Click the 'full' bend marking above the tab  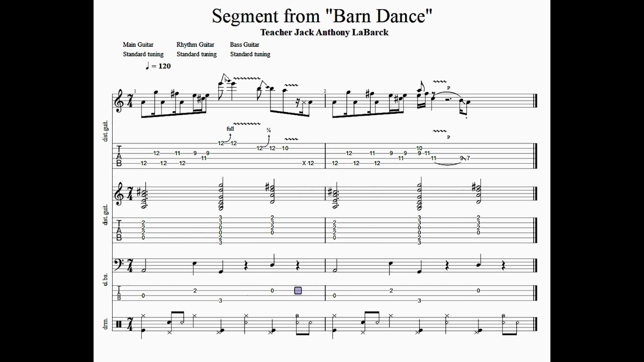click(230, 129)
